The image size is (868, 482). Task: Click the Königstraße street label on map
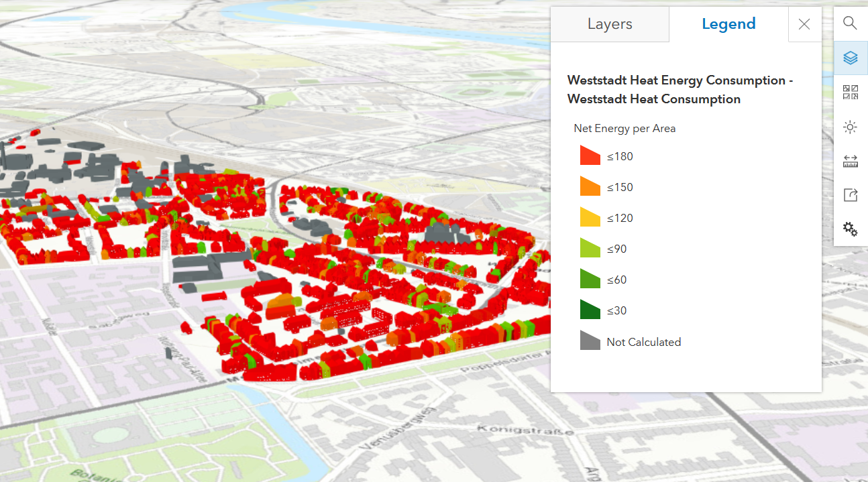click(x=525, y=429)
